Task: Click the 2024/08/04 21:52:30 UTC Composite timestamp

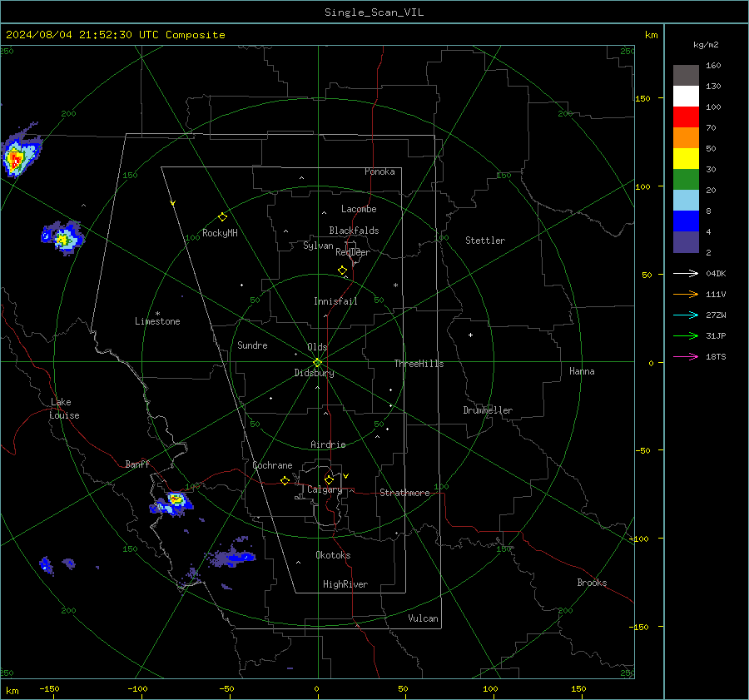Action: pos(115,35)
